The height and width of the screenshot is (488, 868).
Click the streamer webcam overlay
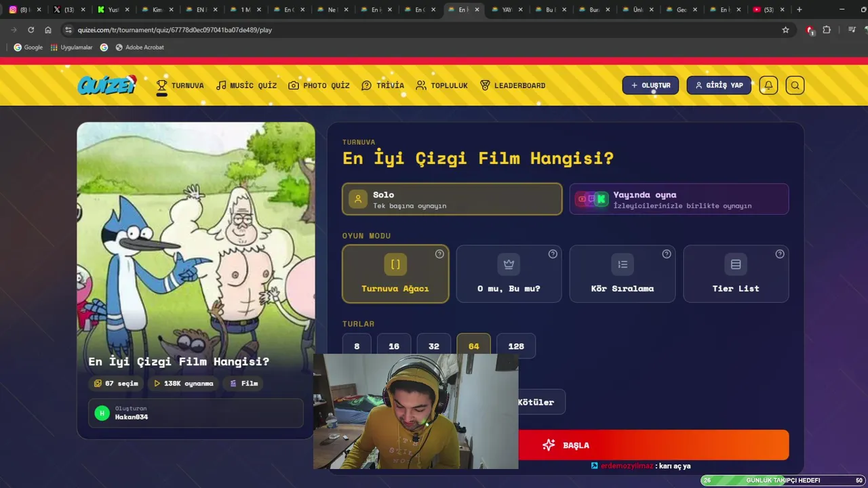[416, 411]
